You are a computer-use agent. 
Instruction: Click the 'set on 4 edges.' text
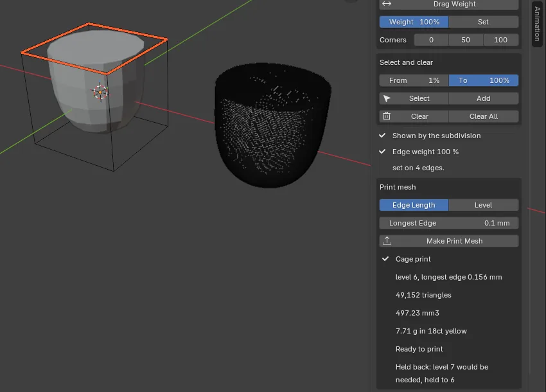[x=418, y=168]
